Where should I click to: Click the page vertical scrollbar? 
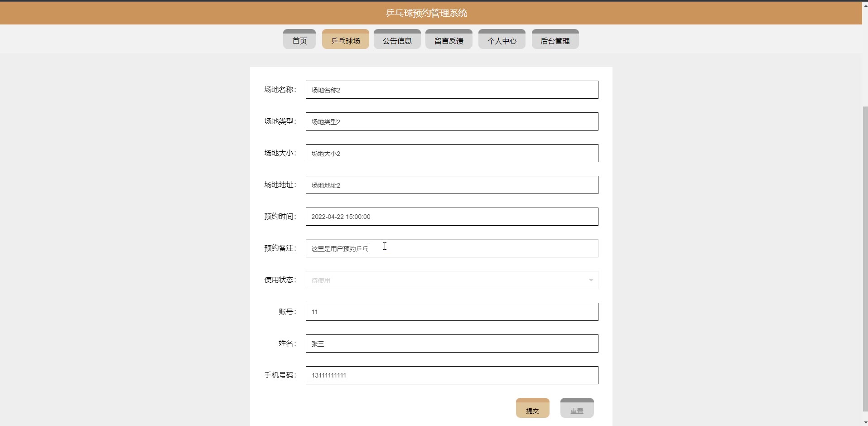click(x=865, y=258)
